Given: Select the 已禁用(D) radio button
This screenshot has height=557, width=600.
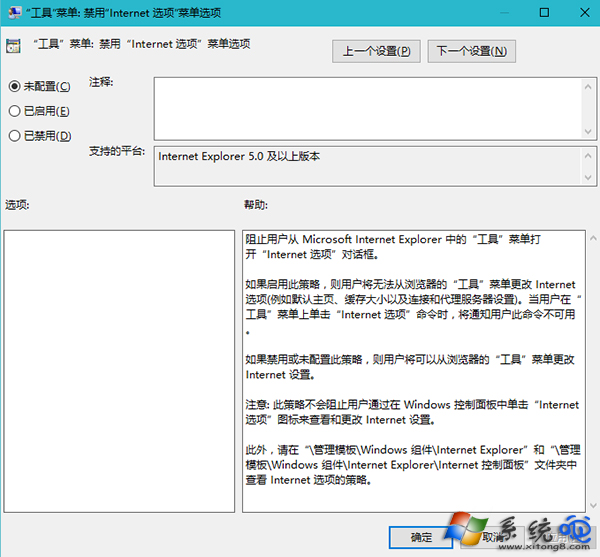Looking at the screenshot, I should pos(15,135).
